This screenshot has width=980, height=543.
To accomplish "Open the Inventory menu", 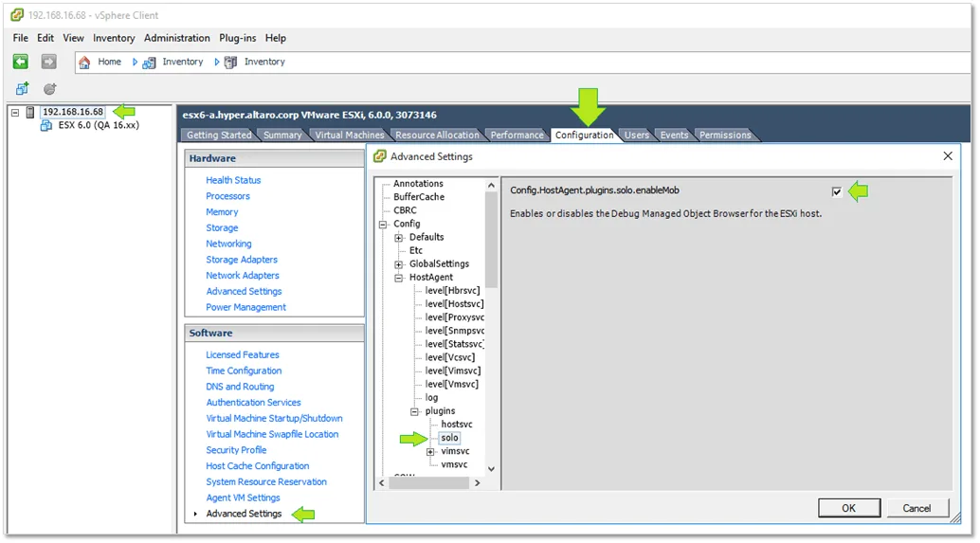I will pos(114,38).
